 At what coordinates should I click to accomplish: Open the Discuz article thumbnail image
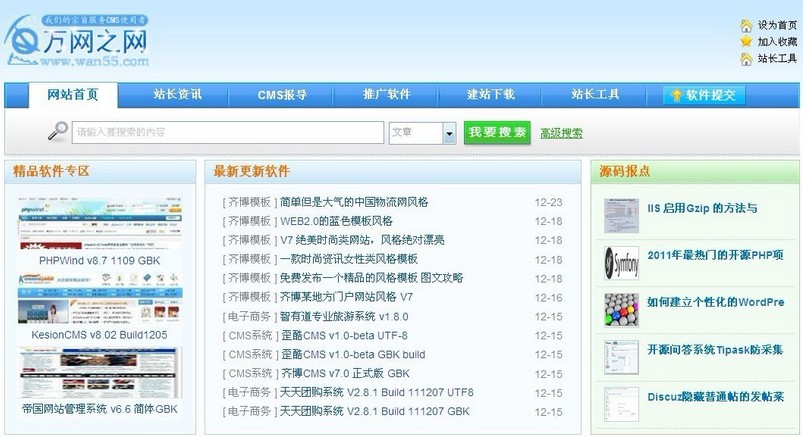click(621, 404)
